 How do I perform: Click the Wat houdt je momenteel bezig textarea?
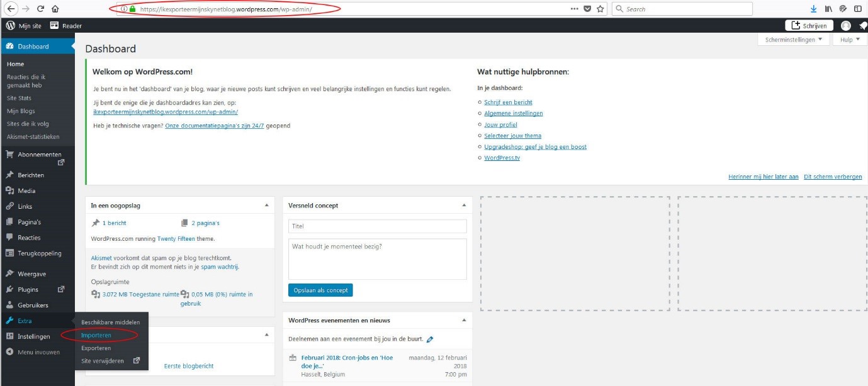tap(378, 259)
